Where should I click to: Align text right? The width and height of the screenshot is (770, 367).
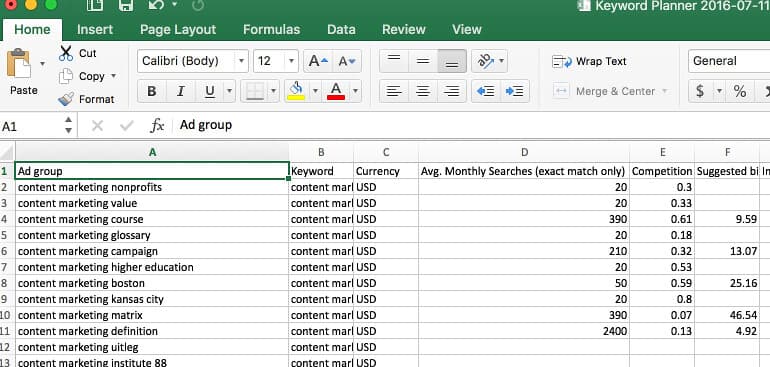pos(452,91)
